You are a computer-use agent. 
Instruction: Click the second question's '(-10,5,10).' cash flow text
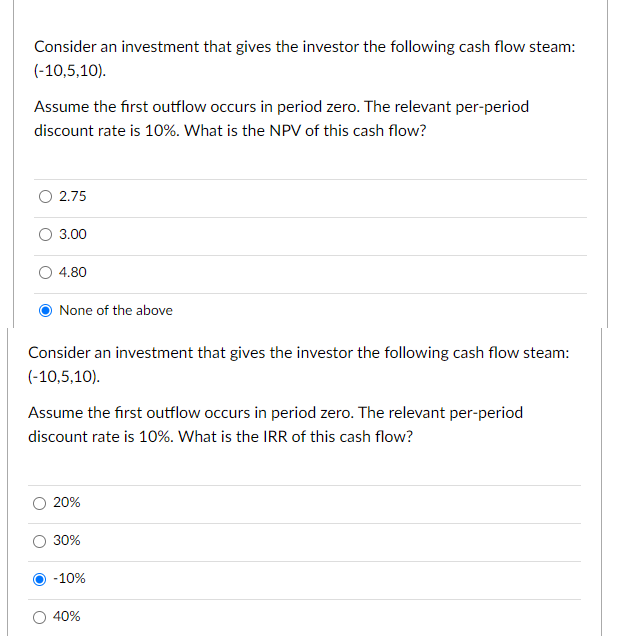pos(63,378)
